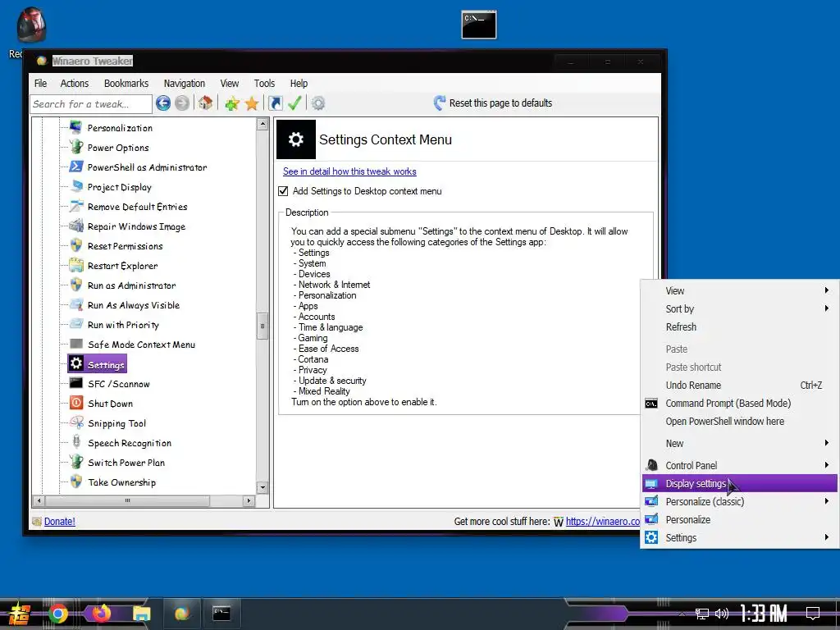Click Display settings in context menu

point(739,484)
